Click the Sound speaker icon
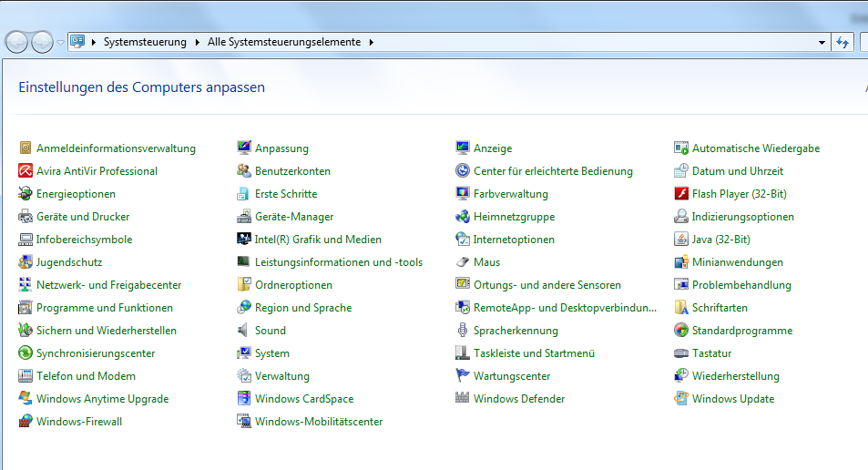 (x=244, y=330)
